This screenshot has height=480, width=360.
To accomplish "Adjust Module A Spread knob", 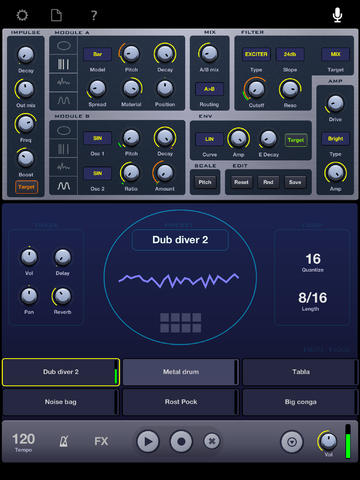I will point(97,89).
